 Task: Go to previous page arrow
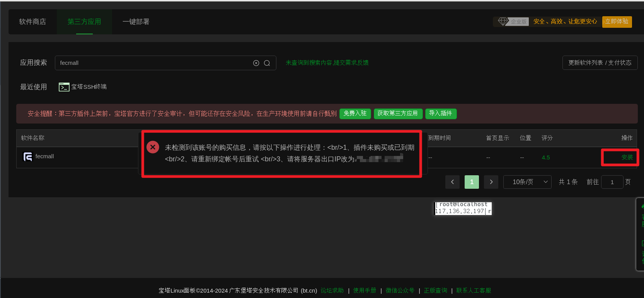452,182
